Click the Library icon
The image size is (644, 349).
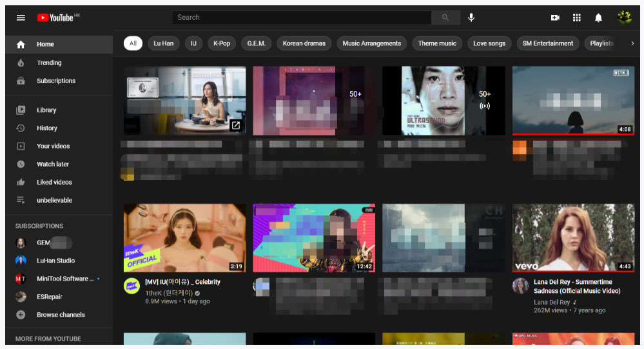pyautogui.click(x=21, y=110)
